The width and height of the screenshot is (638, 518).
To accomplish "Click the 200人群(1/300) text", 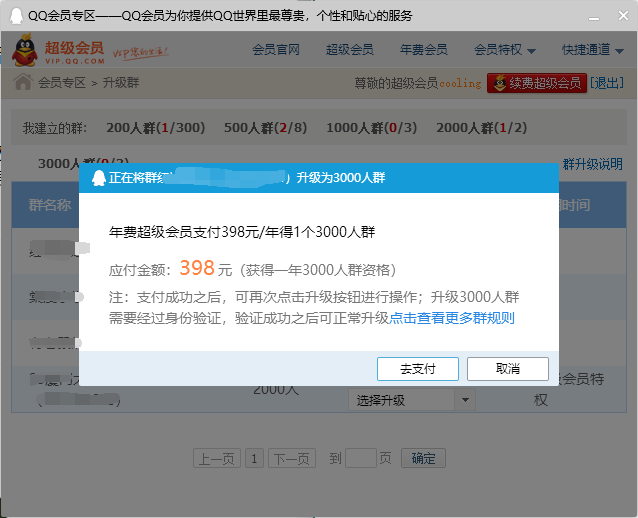I will (155, 128).
